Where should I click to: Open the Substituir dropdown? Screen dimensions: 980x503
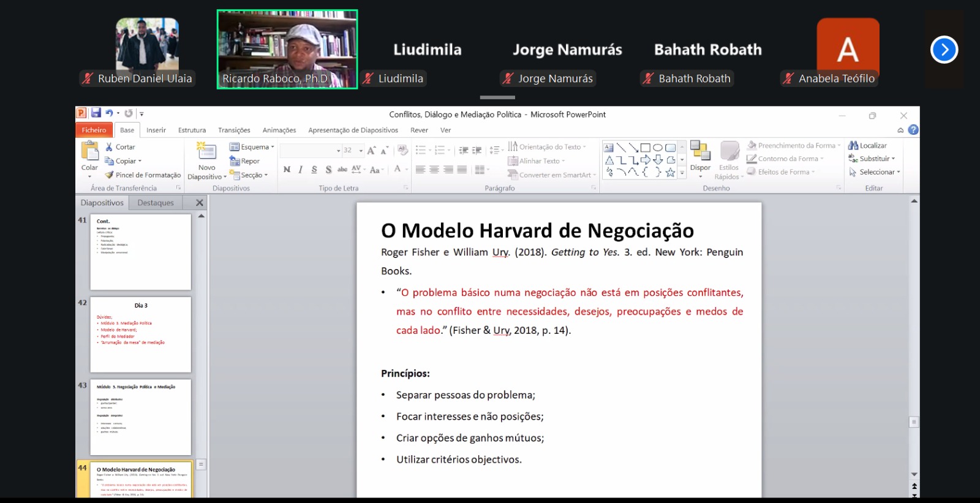872,159
